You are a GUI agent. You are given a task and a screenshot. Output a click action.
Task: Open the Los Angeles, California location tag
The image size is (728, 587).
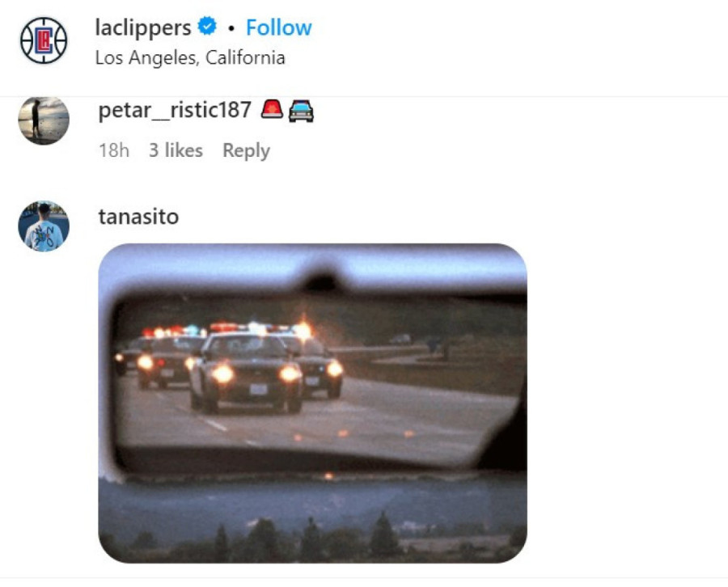tap(190, 57)
